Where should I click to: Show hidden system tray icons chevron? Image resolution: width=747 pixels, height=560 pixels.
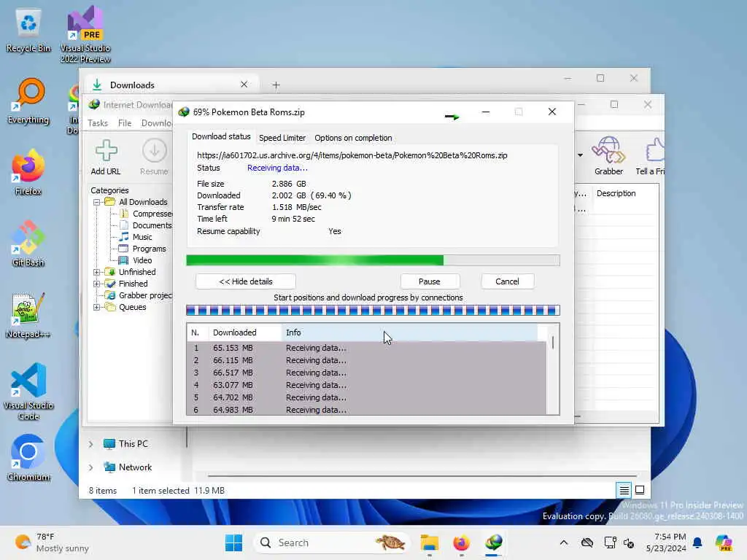tap(564, 542)
